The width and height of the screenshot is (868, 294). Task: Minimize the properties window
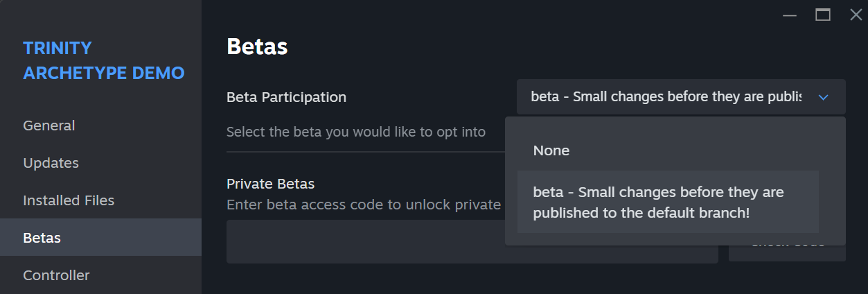coord(790,15)
